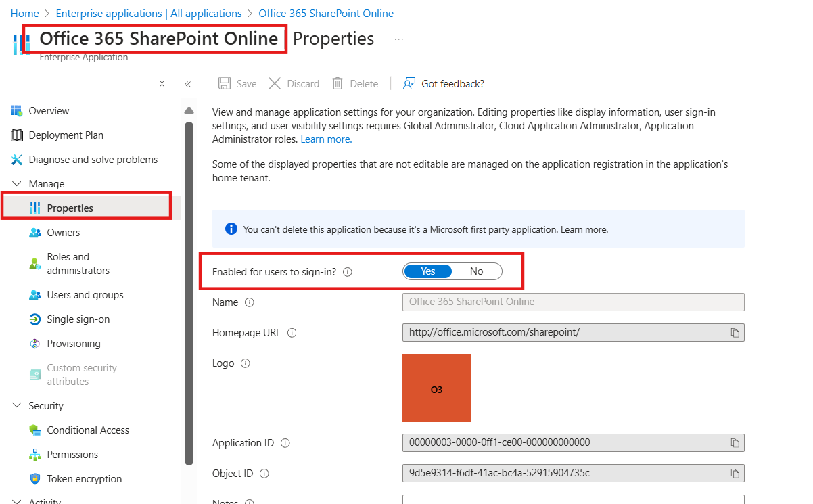Click the Delete trash can icon
Screen dimensions: 813x504
(338, 83)
